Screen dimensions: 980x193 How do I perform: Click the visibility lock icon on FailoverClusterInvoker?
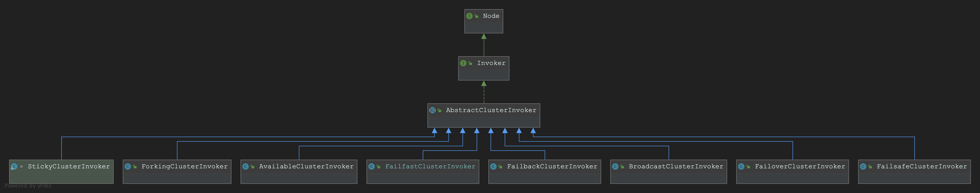point(748,167)
